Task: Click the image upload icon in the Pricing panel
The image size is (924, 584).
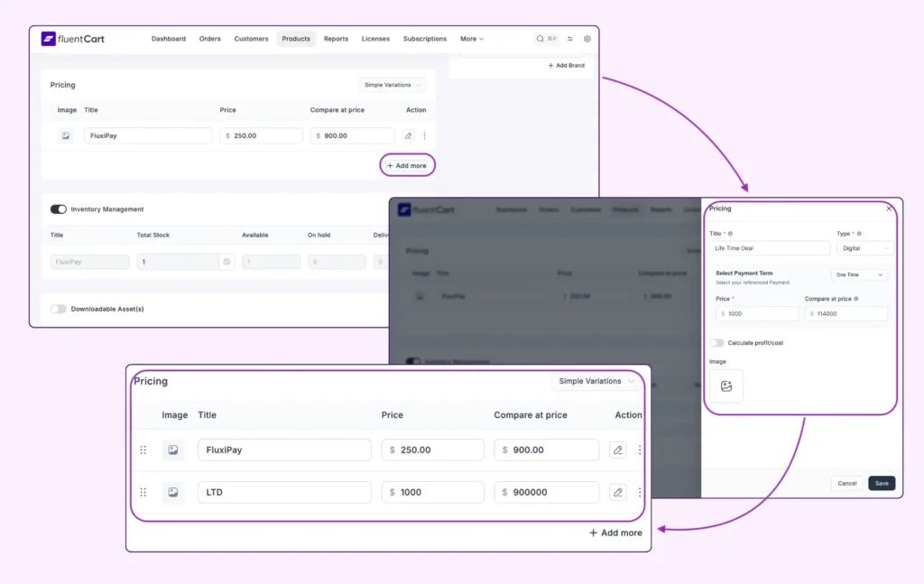Action: click(x=726, y=386)
